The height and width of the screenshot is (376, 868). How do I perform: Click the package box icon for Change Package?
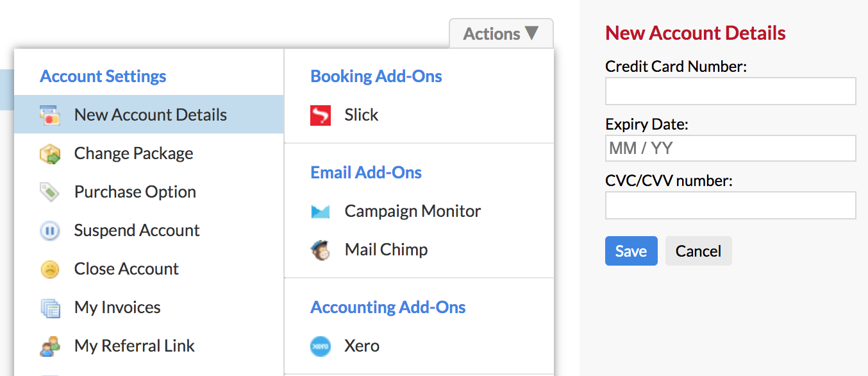(x=50, y=154)
